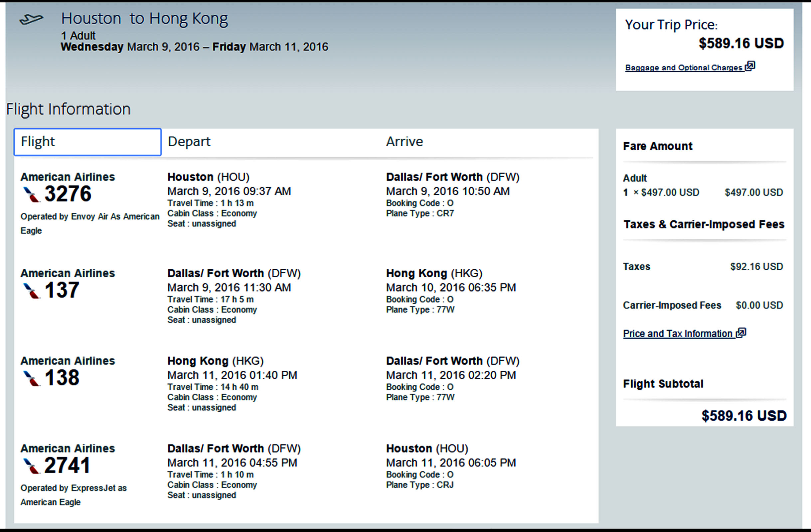
Task: Click the airplane icon beside trip title
Action: 31,19
